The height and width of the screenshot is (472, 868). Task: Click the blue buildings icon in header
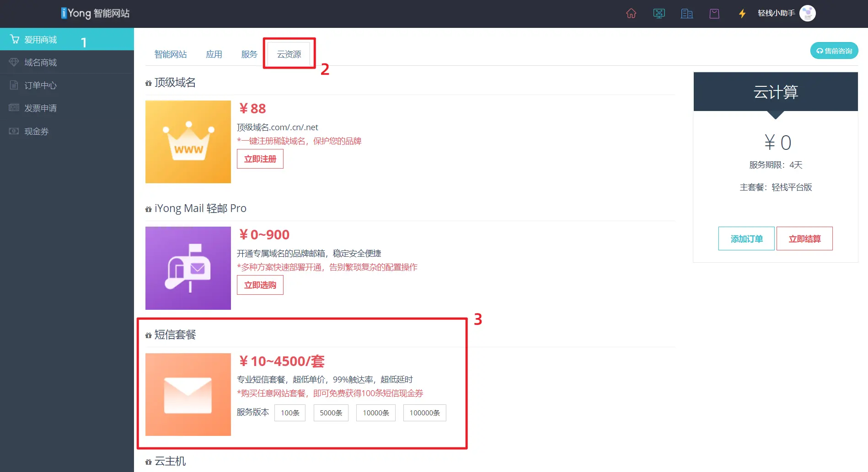[x=687, y=14]
